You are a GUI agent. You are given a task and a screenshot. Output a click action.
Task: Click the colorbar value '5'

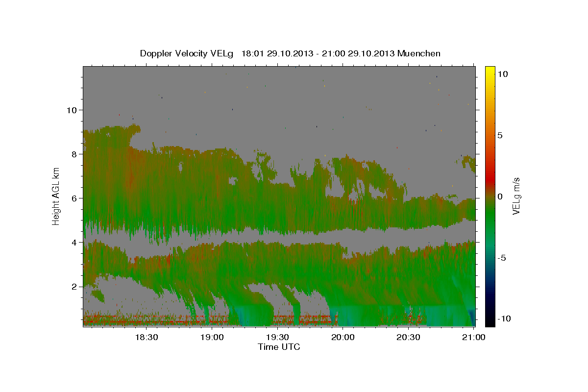point(500,135)
